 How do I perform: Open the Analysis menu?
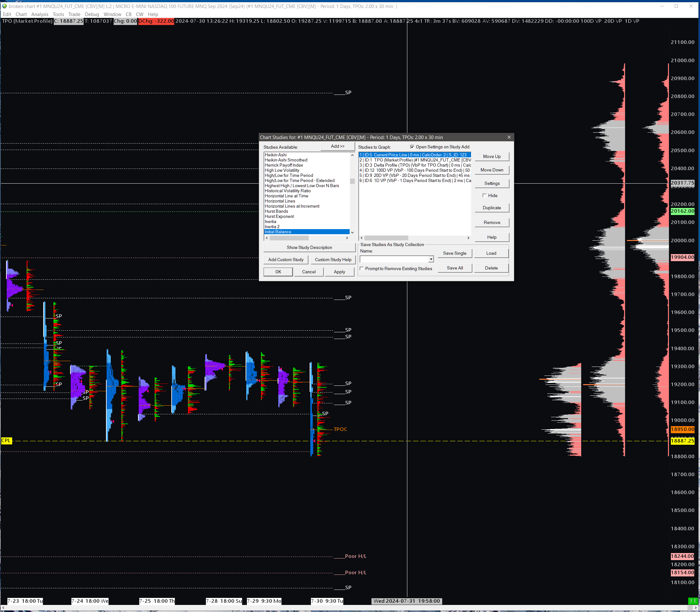[40, 14]
